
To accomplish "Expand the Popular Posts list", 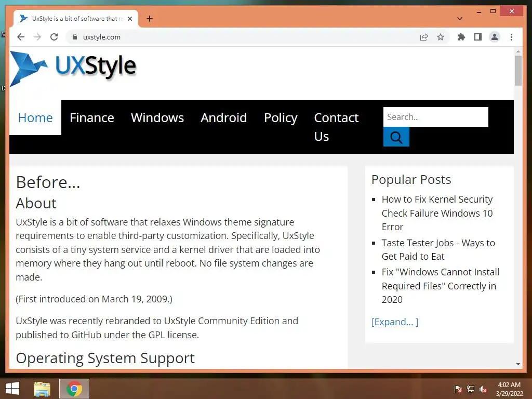I will coord(395,322).
